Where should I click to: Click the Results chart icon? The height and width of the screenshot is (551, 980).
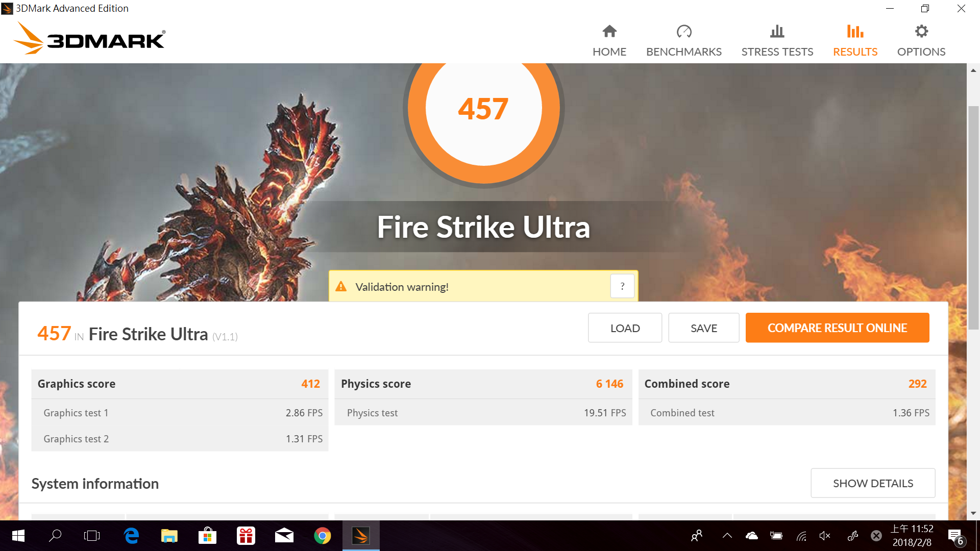pos(855,32)
